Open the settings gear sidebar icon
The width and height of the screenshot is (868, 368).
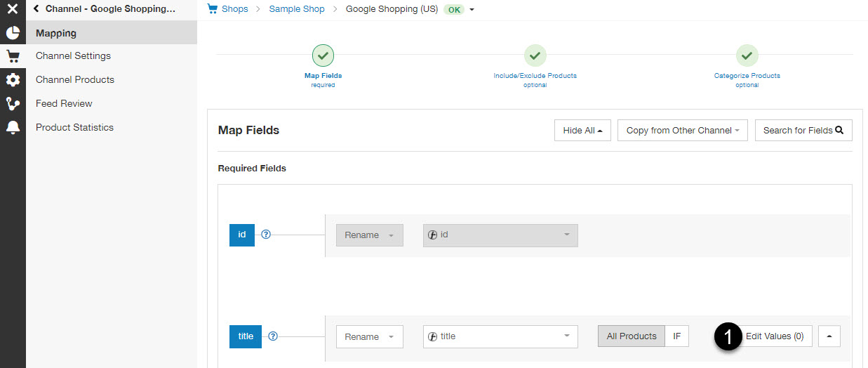13,80
